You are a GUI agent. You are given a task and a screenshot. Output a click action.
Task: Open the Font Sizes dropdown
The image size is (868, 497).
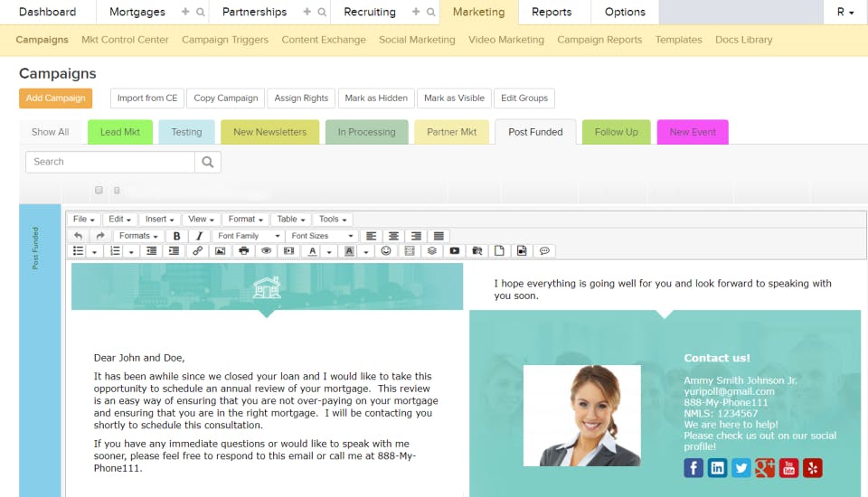pyautogui.click(x=322, y=236)
